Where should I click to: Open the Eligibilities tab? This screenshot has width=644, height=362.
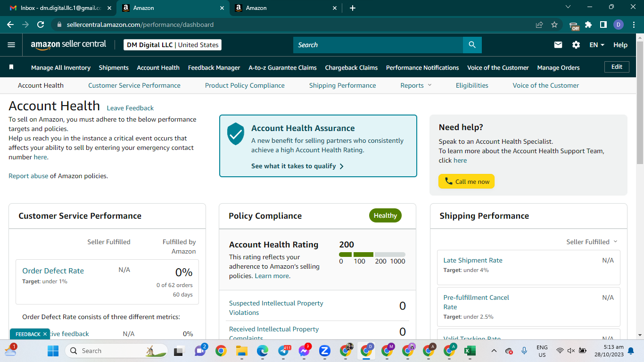point(472,85)
